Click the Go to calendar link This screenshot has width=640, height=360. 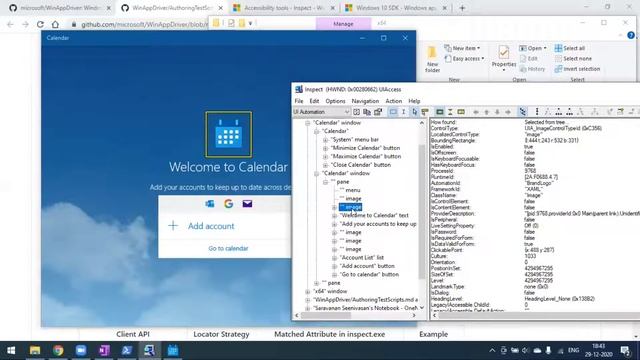(x=228, y=248)
